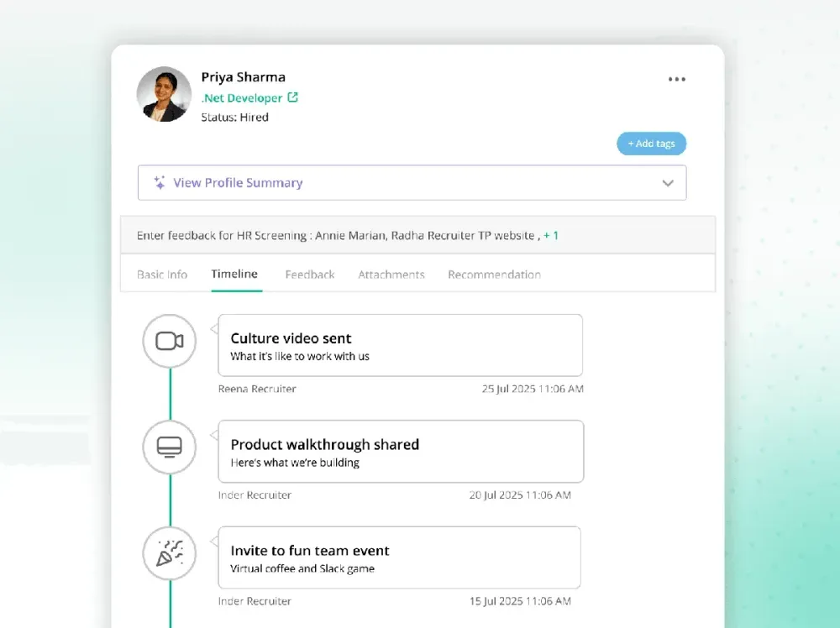Open the three-dot more options menu
Viewport: 840px width, 628px height.
676,79
